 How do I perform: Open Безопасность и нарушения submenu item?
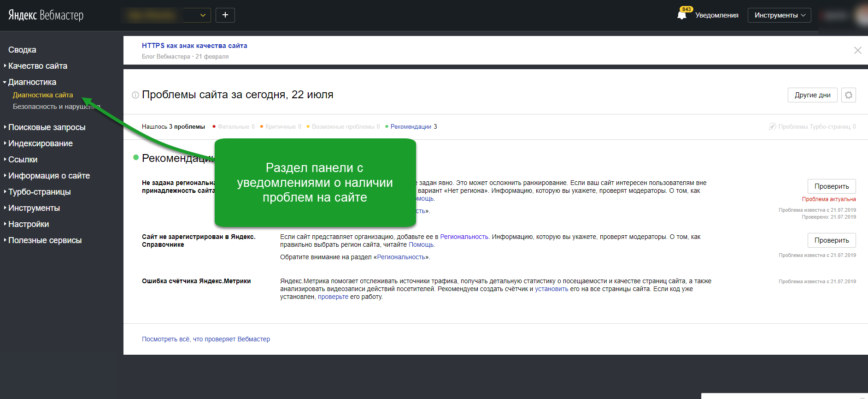point(56,107)
